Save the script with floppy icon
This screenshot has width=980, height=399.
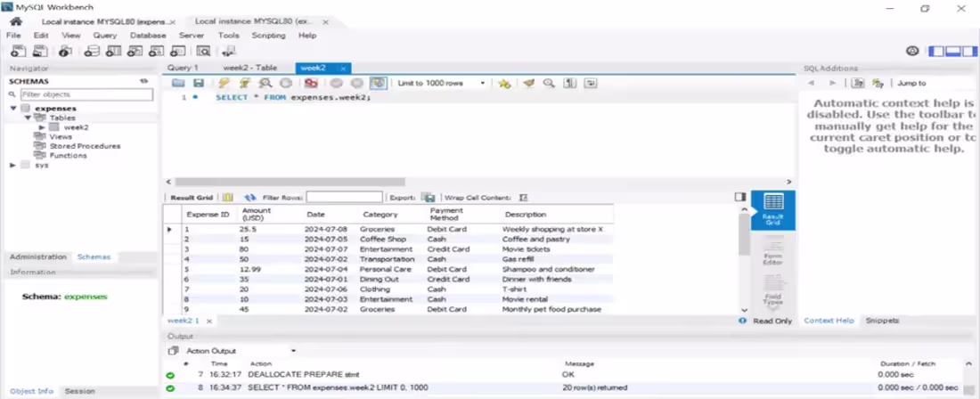[x=198, y=83]
